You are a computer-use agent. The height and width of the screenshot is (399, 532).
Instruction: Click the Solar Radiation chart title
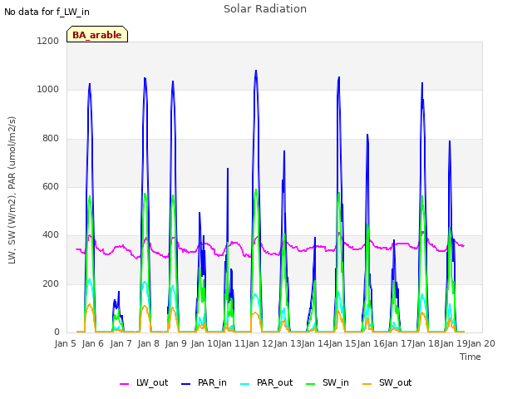(x=265, y=9)
